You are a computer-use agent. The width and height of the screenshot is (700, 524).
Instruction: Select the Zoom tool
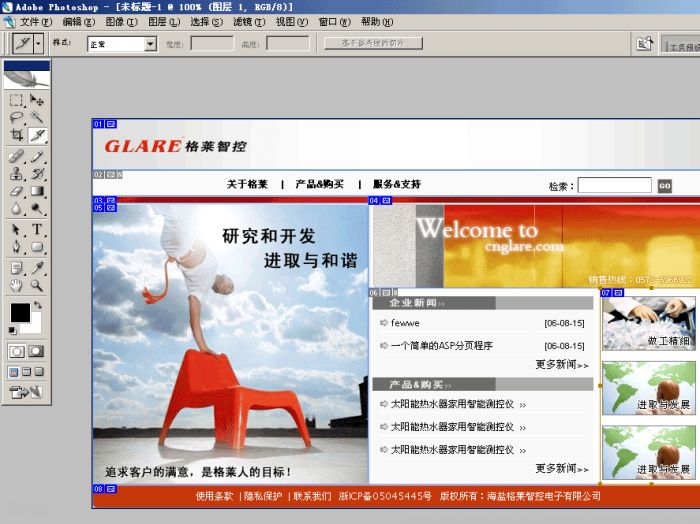37,285
